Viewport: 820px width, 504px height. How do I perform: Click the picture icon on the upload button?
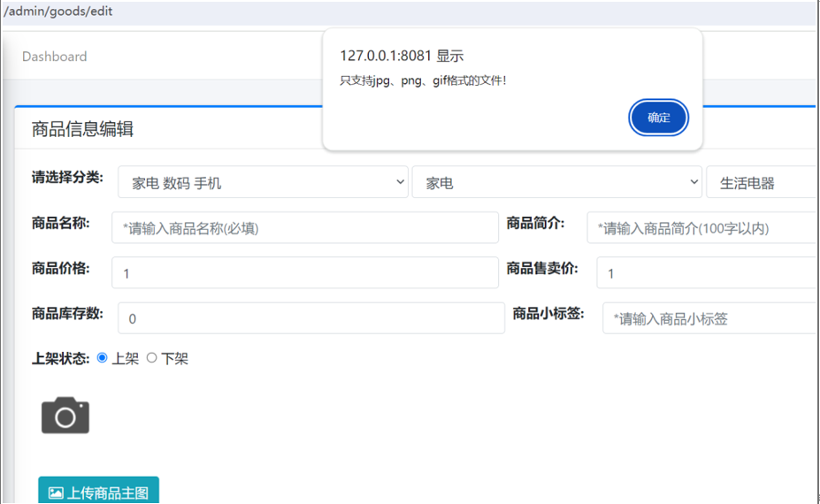(x=56, y=493)
